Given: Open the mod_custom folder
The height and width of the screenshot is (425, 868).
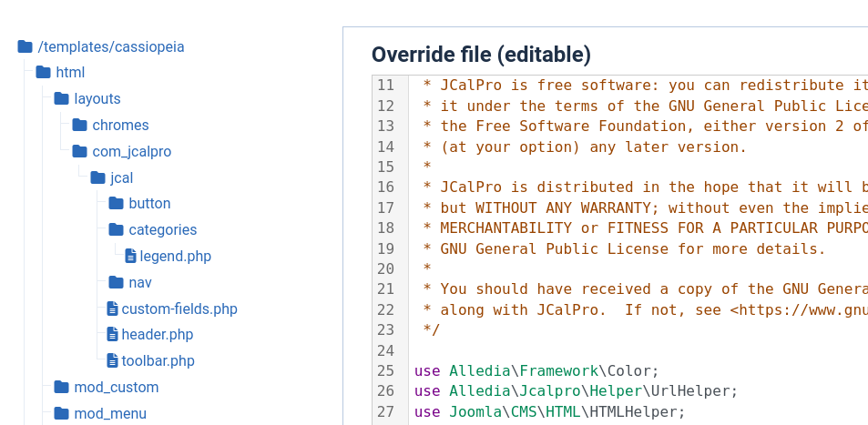Looking at the screenshot, I should pyautogui.click(x=116, y=388).
